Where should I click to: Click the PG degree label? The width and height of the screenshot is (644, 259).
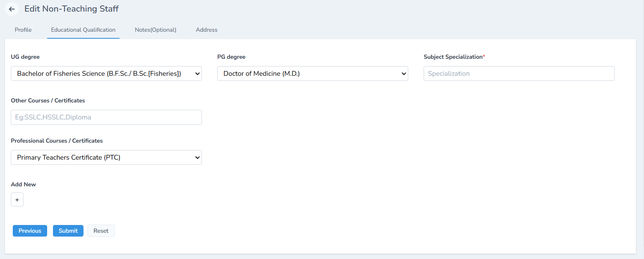click(231, 57)
